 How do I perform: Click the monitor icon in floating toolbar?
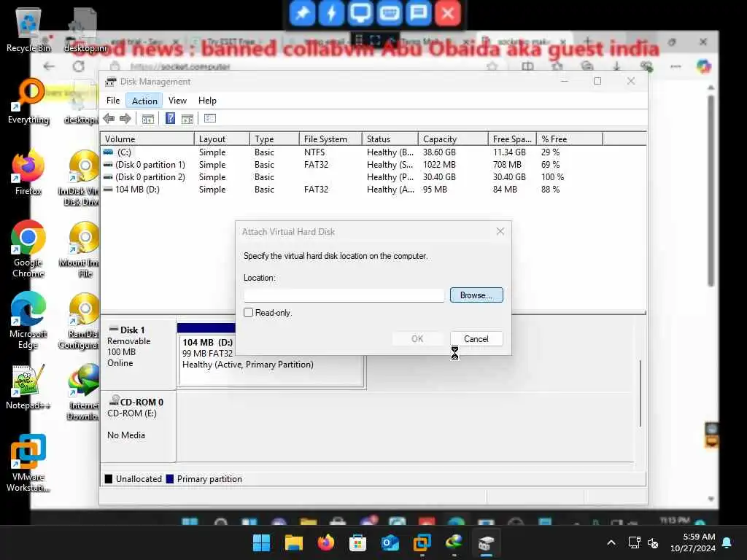(x=360, y=13)
